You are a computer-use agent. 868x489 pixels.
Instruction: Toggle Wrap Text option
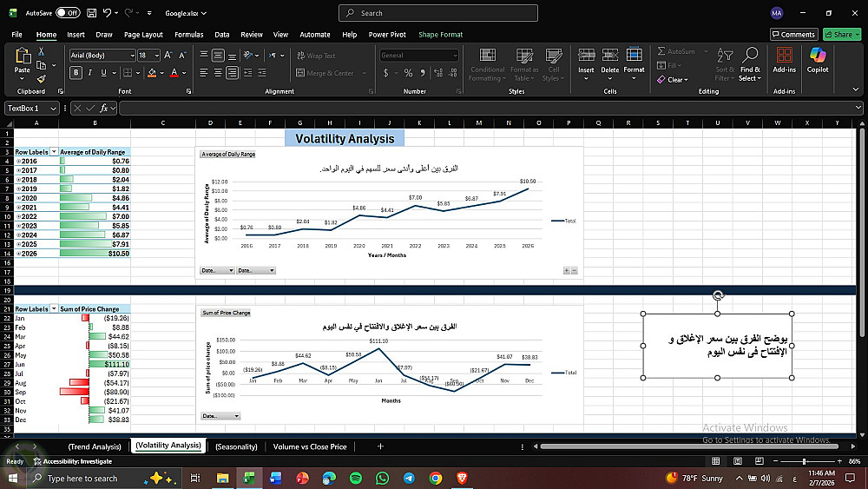coord(316,56)
